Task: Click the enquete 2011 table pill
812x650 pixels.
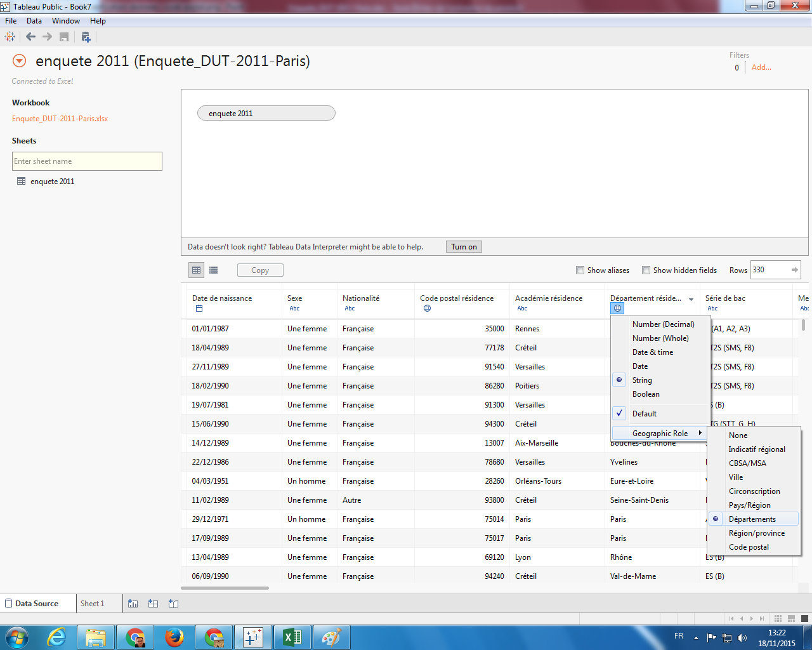Action: click(266, 113)
